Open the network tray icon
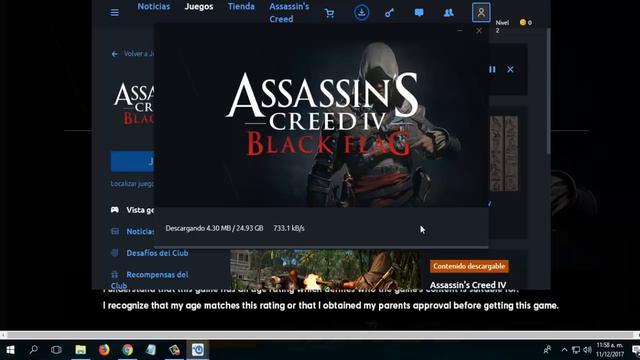The height and width of the screenshot is (360, 640). click(576, 350)
